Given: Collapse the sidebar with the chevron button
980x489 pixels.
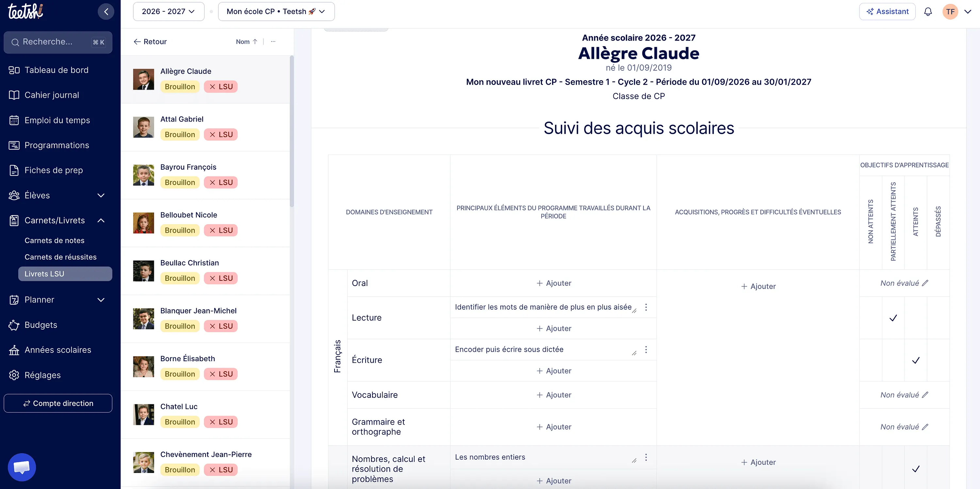Looking at the screenshot, I should tap(106, 11).
